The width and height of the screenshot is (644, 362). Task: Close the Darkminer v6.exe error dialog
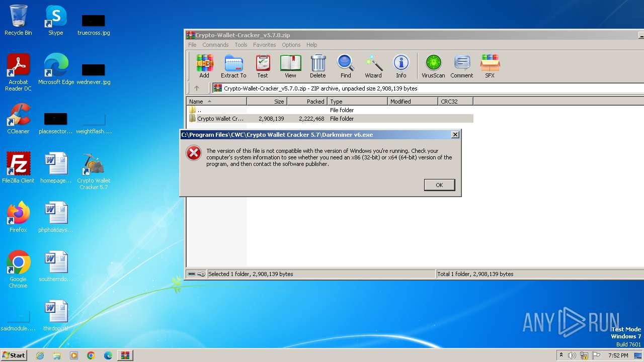pyautogui.click(x=455, y=135)
